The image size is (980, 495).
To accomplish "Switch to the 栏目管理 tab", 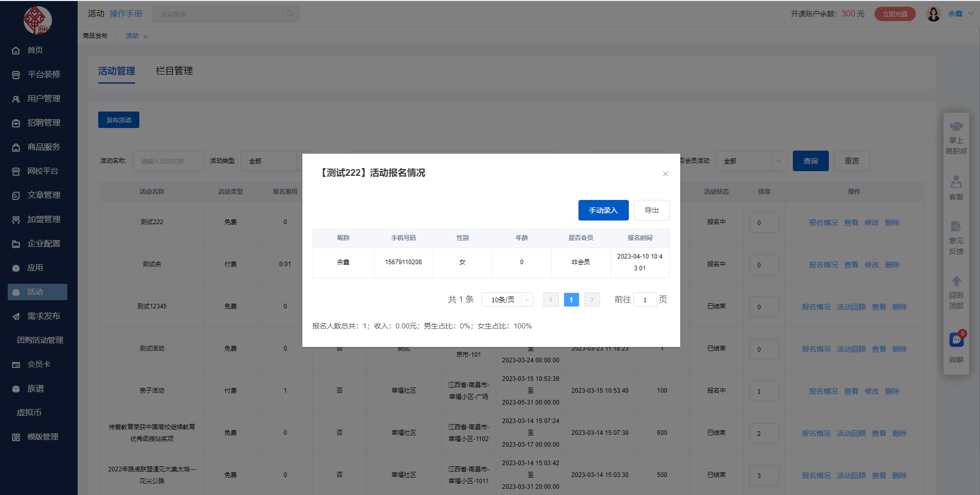I will tap(174, 71).
